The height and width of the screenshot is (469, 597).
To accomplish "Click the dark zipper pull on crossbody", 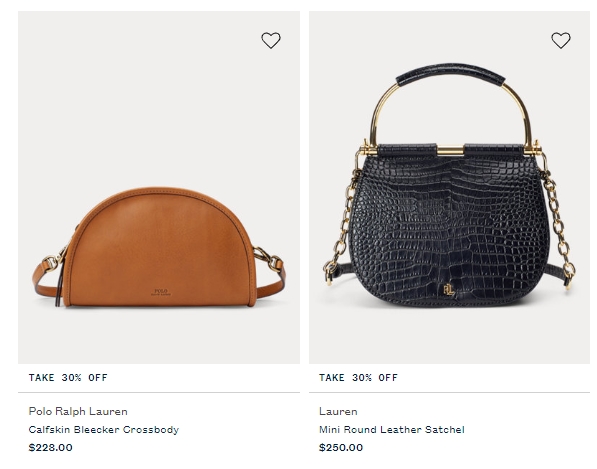I will 59,284.
